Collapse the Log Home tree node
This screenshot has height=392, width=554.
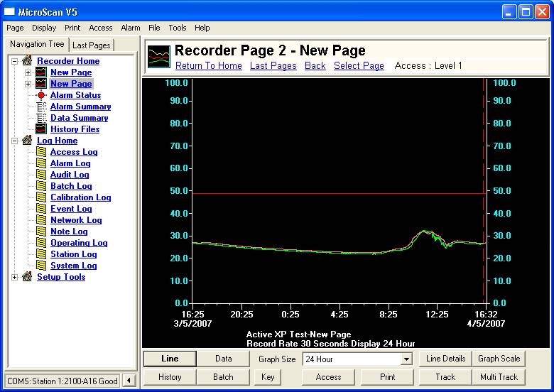[x=14, y=141]
